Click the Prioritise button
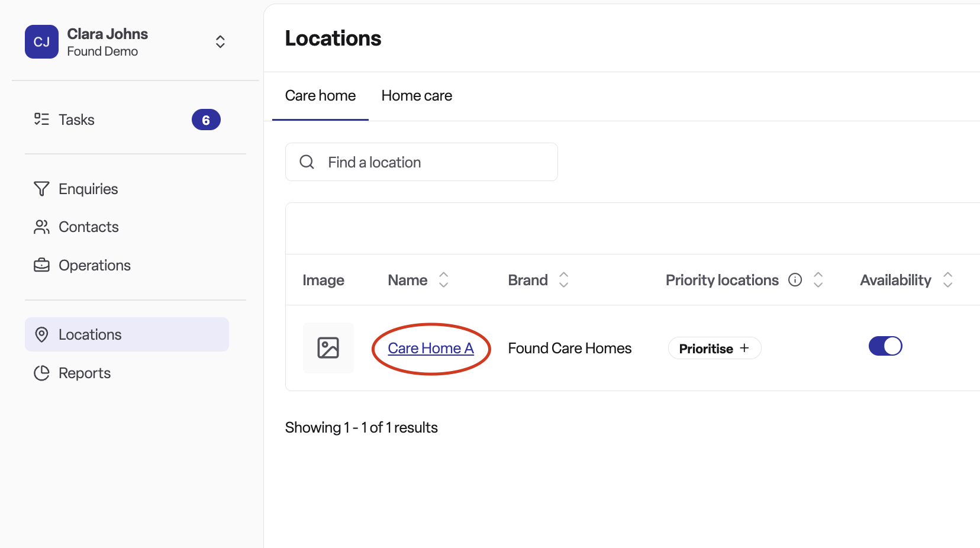The image size is (980, 548). click(x=714, y=349)
